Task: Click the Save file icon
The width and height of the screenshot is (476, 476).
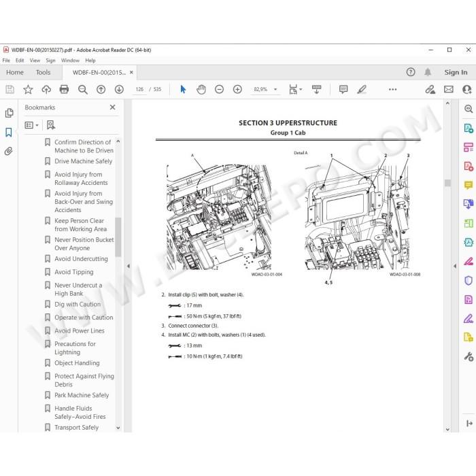Action: (10, 89)
